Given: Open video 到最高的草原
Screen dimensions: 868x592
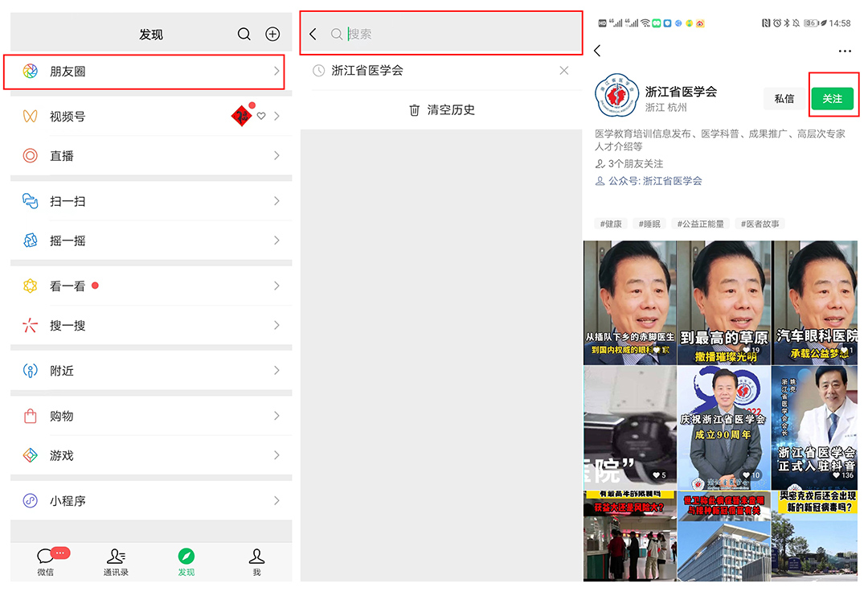Looking at the screenshot, I should (724, 302).
